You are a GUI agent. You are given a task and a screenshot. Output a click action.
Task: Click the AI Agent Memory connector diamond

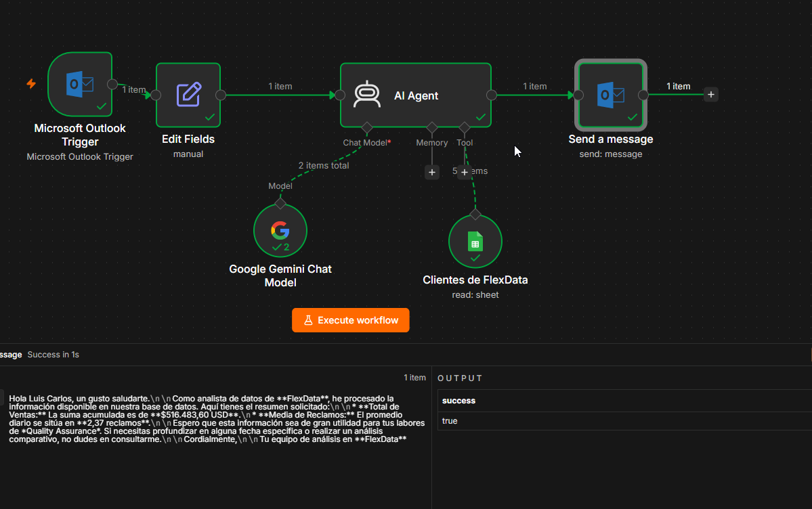point(432,127)
